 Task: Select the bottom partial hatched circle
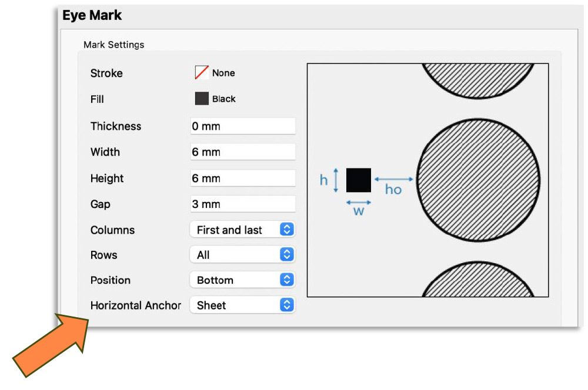(x=478, y=282)
